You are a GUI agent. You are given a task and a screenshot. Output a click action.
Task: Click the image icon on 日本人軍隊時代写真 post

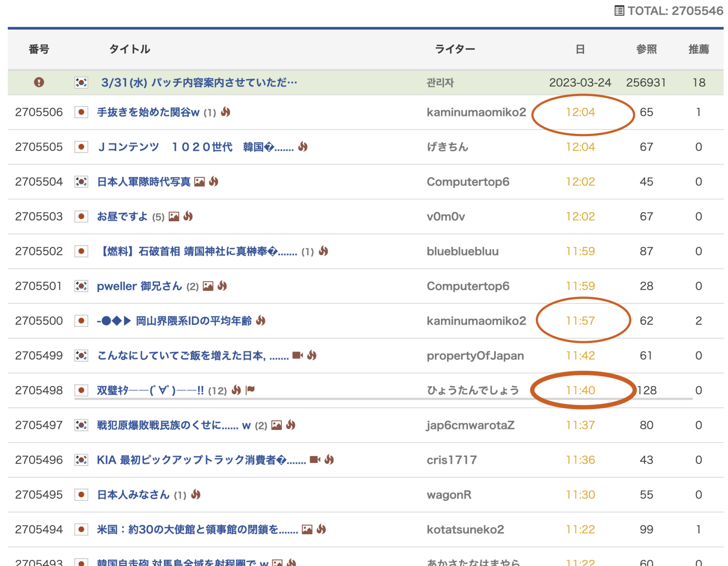(x=199, y=182)
